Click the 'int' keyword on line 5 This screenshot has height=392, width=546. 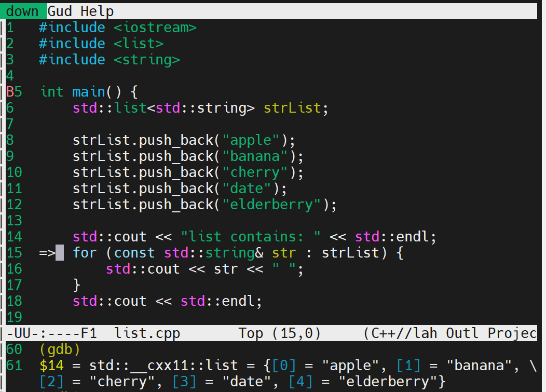[x=51, y=92]
